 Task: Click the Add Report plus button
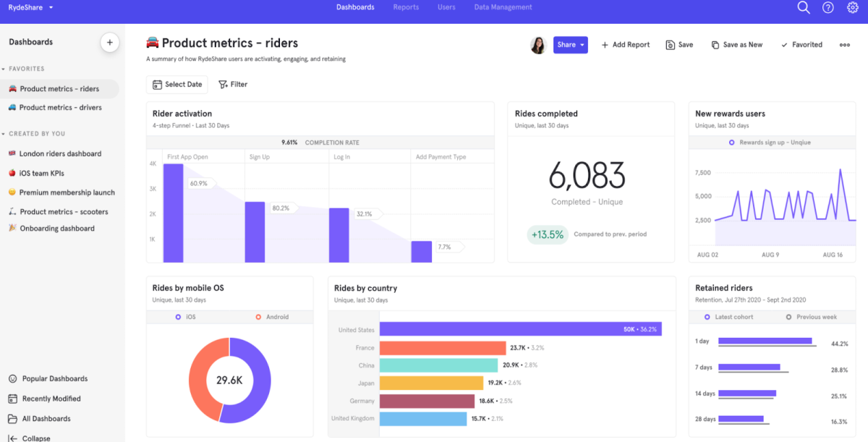click(626, 45)
